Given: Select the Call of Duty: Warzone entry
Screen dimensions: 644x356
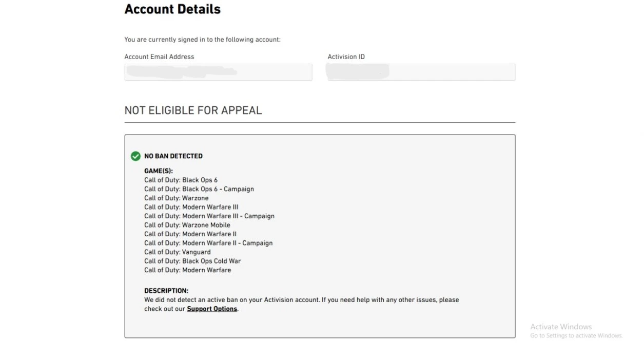Looking at the screenshot, I should coord(176,198).
